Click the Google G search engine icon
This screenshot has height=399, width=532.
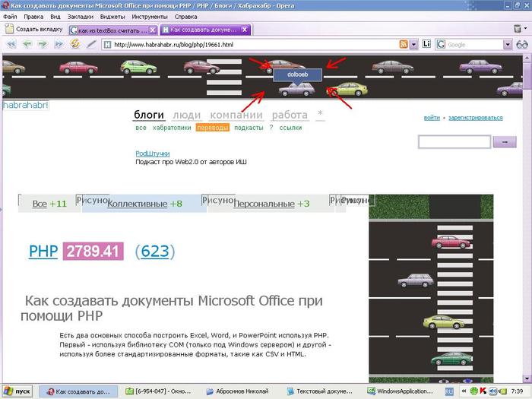(x=441, y=44)
